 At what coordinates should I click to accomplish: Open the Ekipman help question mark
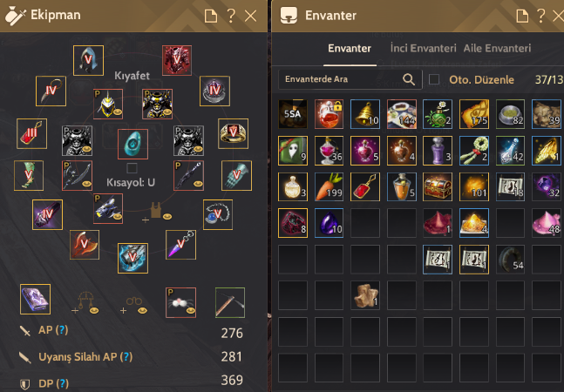pos(231,16)
